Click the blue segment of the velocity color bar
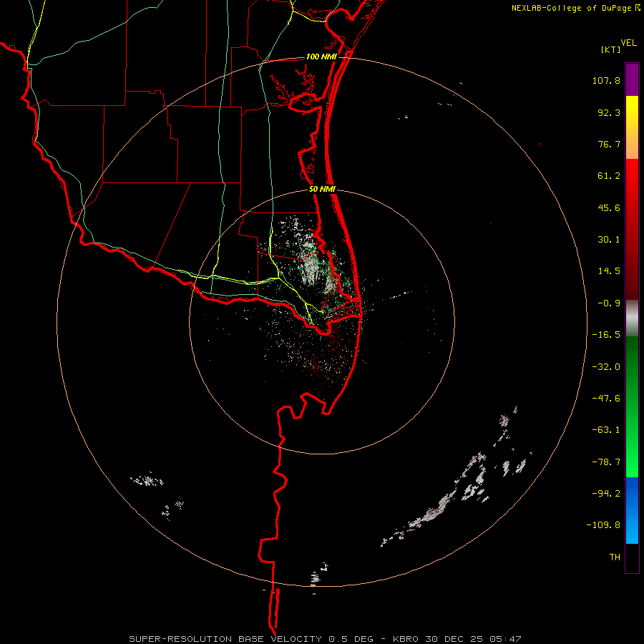The image size is (644, 644). click(632, 510)
